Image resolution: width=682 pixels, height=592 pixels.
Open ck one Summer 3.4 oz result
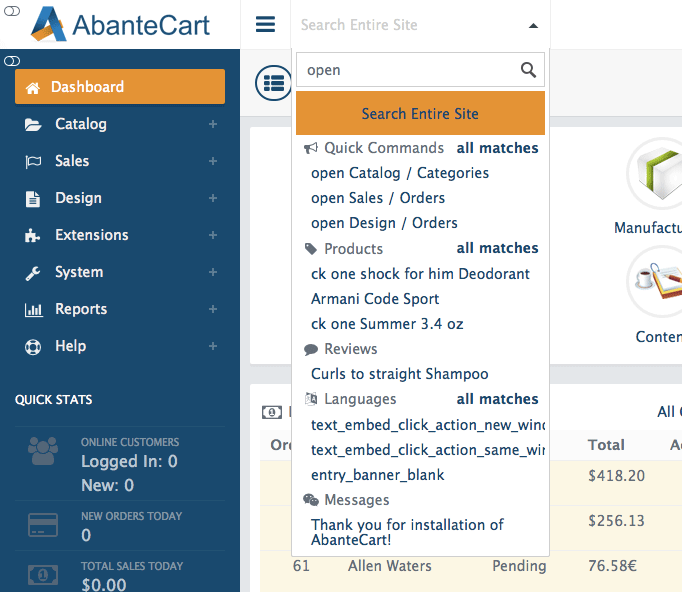point(387,324)
